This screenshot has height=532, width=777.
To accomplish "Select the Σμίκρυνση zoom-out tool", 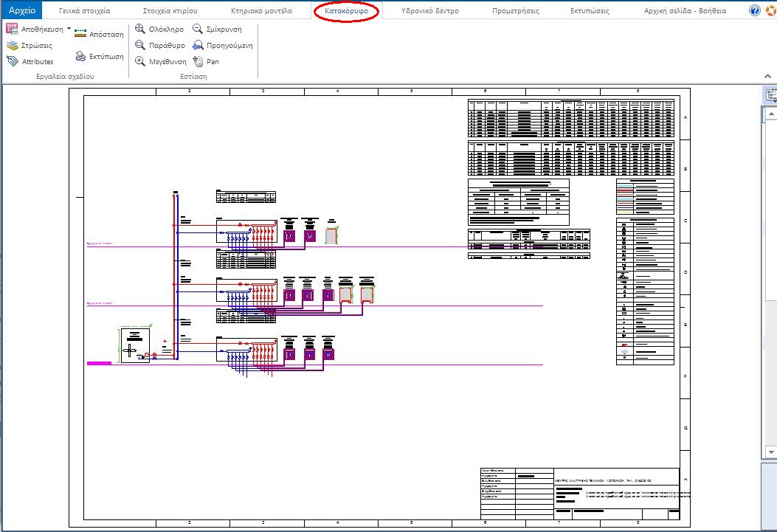I will (x=217, y=28).
